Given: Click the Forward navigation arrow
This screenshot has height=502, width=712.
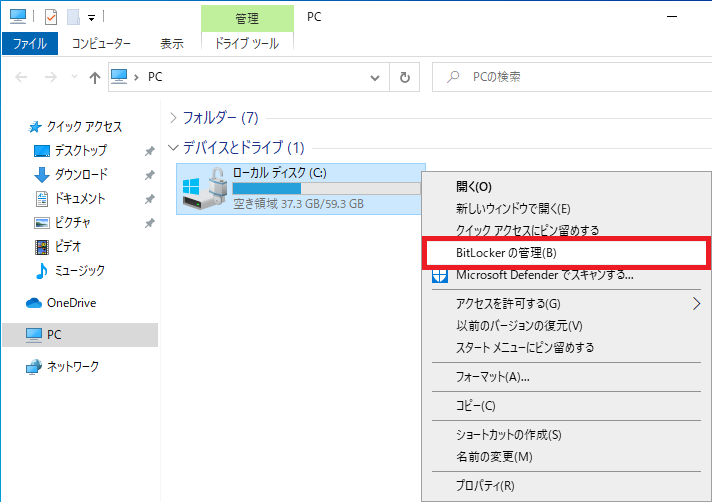Looking at the screenshot, I should [50, 77].
